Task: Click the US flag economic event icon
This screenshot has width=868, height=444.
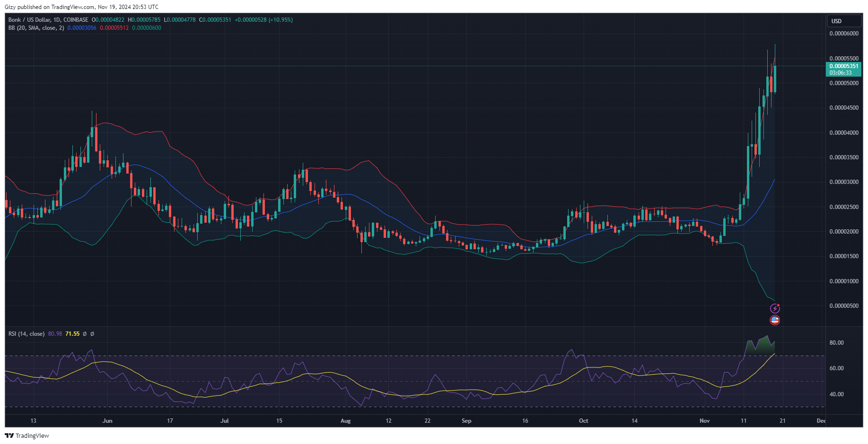Action: click(x=775, y=320)
